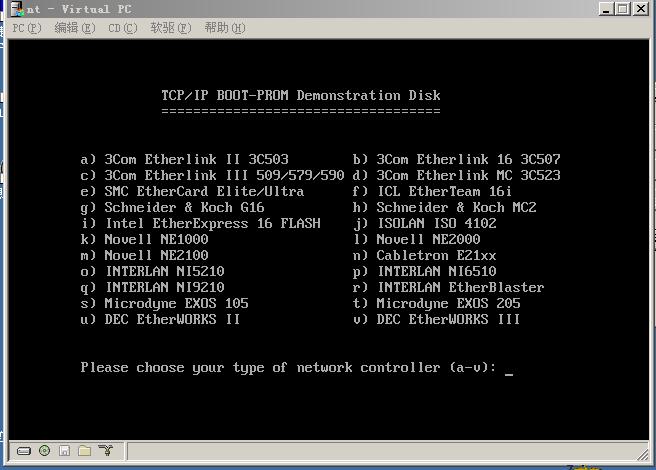The height and width of the screenshot is (470, 656).
Task: Click option q) INTERLAN NI9210
Action: pyautogui.click(x=153, y=288)
